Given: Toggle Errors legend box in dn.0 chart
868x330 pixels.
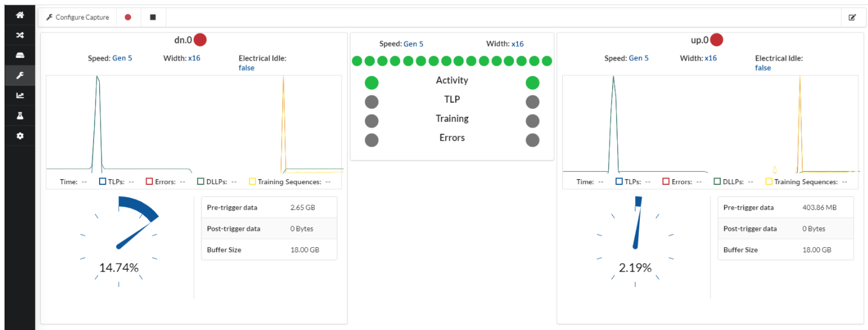Looking at the screenshot, I should (x=149, y=182).
